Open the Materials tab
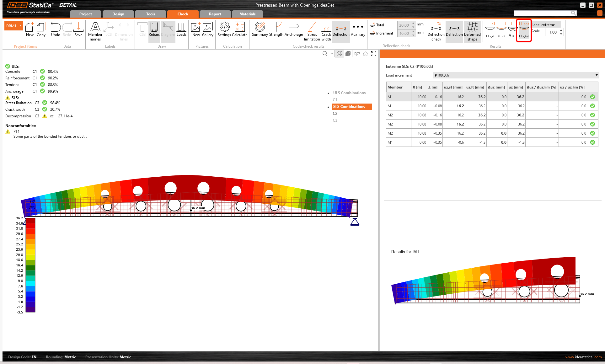Screen dimensions: 605x364 tap(247, 14)
